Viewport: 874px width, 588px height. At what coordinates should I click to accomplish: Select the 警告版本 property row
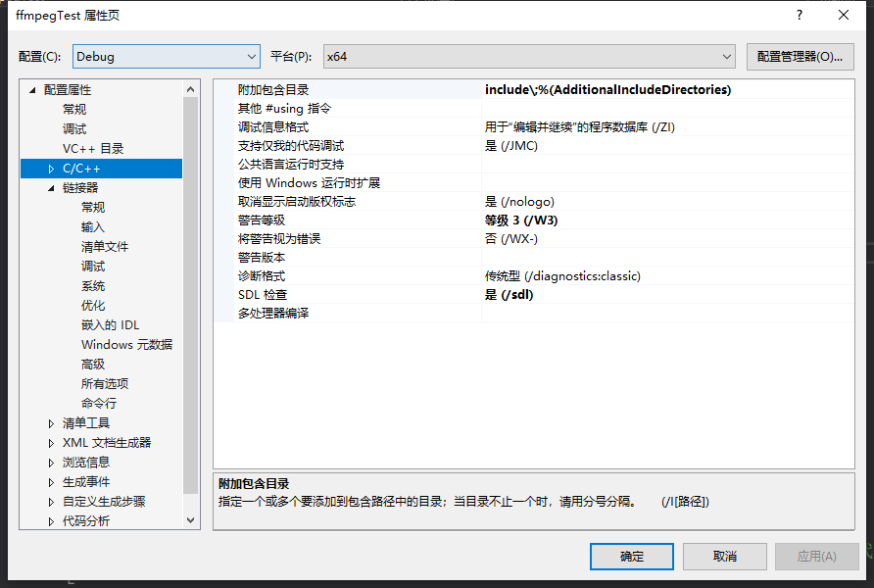(x=534, y=258)
